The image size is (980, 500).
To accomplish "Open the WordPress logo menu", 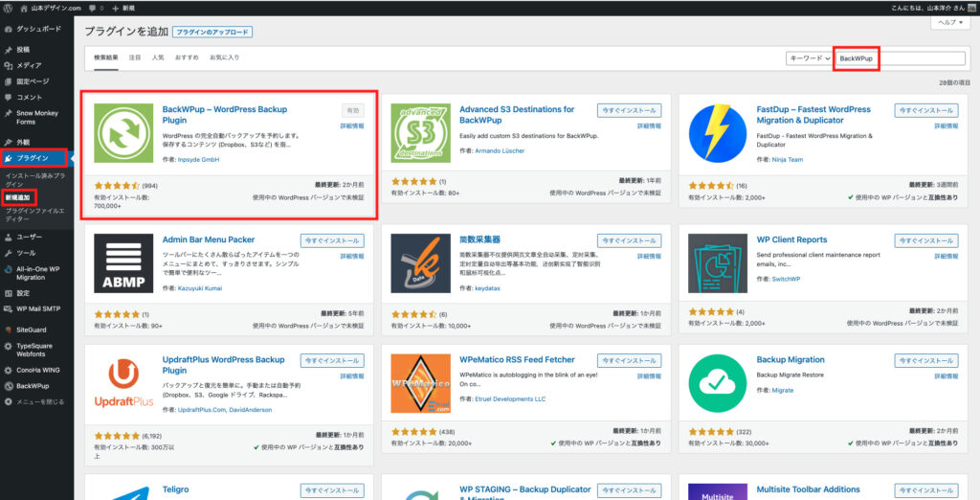I will (x=8, y=8).
